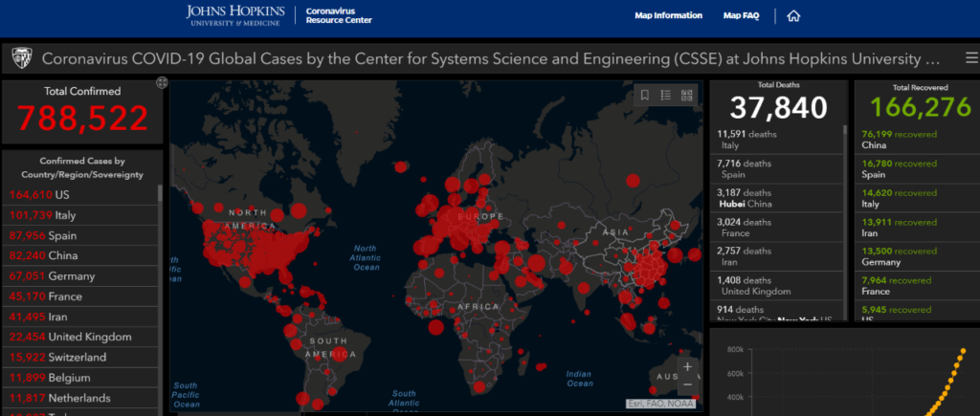Select China with 82,240 confirmed cases
The height and width of the screenshot is (416, 980).
coord(80,255)
